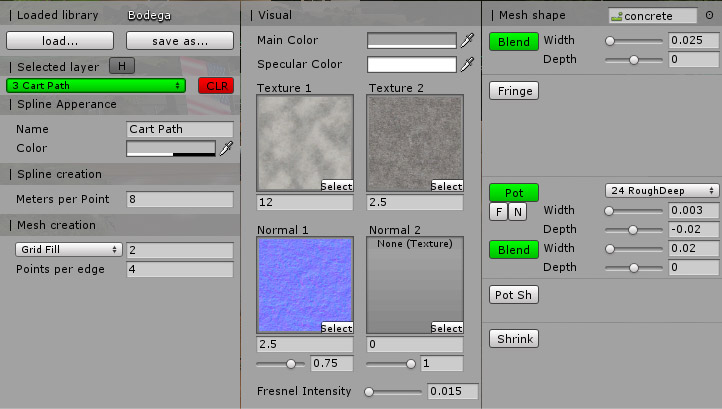Click the Grid Fill value field
This screenshot has width=722, height=409.
tap(180, 250)
